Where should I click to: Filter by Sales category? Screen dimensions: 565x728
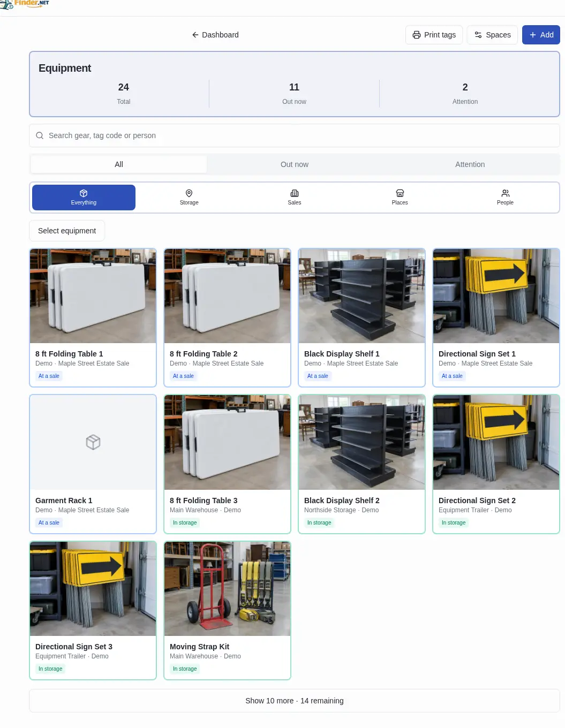coord(295,198)
